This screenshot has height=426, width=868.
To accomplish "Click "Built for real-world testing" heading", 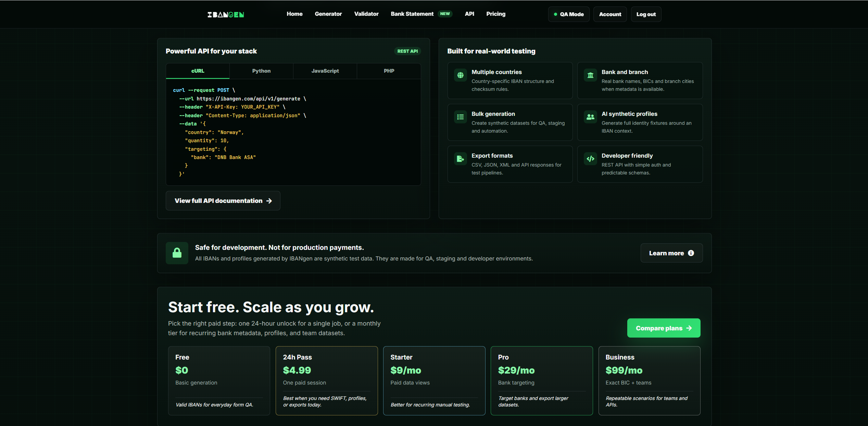I will click(491, 51).
